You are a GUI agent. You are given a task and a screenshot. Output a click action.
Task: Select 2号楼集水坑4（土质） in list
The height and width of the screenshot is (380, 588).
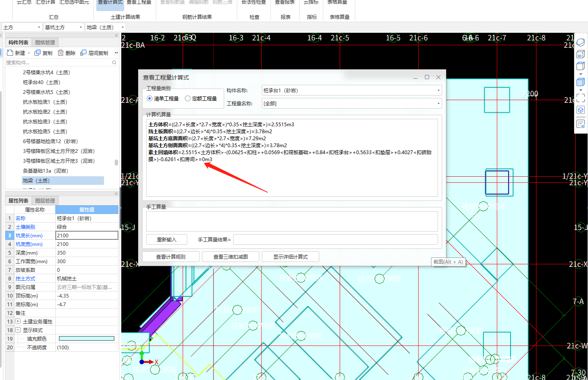pyautogui.click(x=46, y=73)
